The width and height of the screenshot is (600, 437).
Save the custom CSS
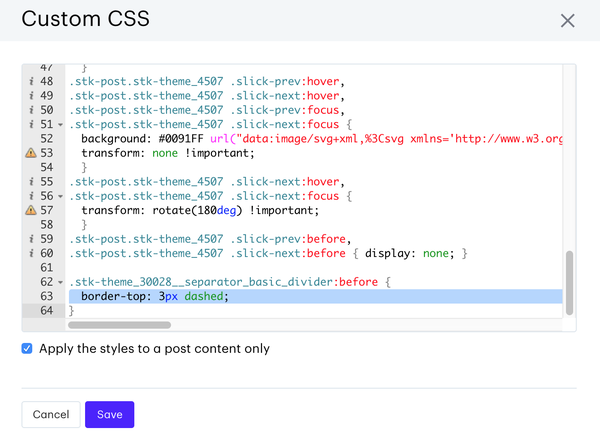pos(109,414)
